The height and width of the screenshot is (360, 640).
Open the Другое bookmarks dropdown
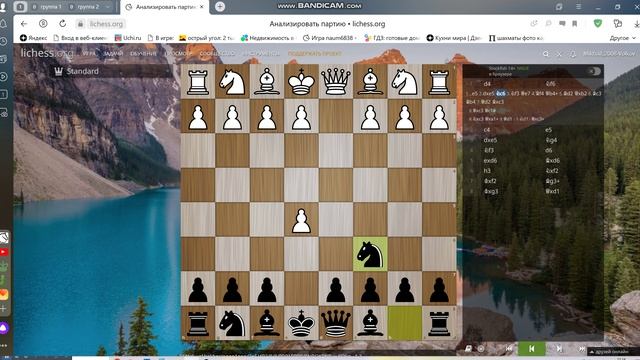pos(622,38)
